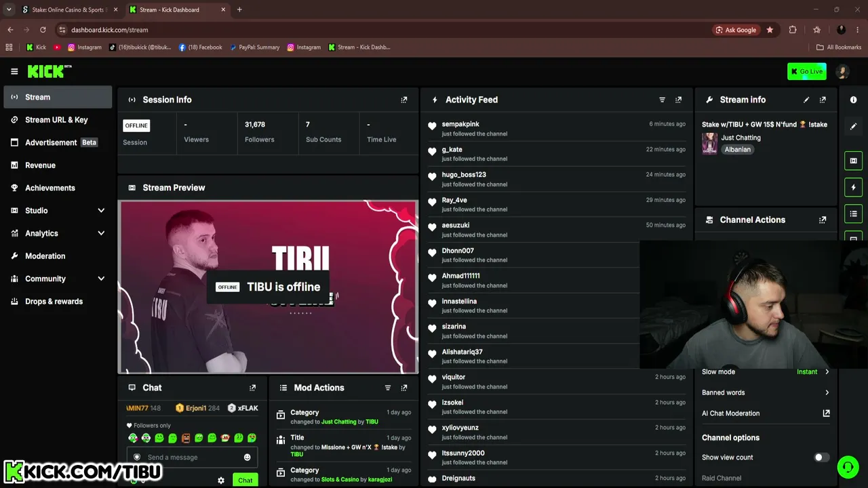Screen dimensions: 868x488
Task: Bookmark this page with the star icon
Action: pos(770,30)
